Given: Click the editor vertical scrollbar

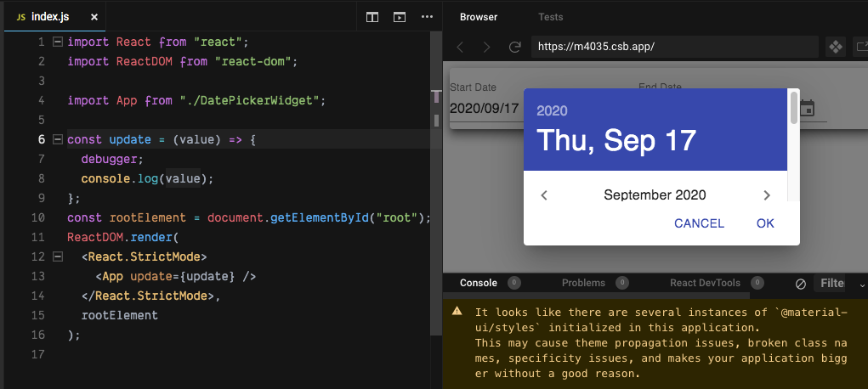Looking at the screenshot, I should pos(436,183).
